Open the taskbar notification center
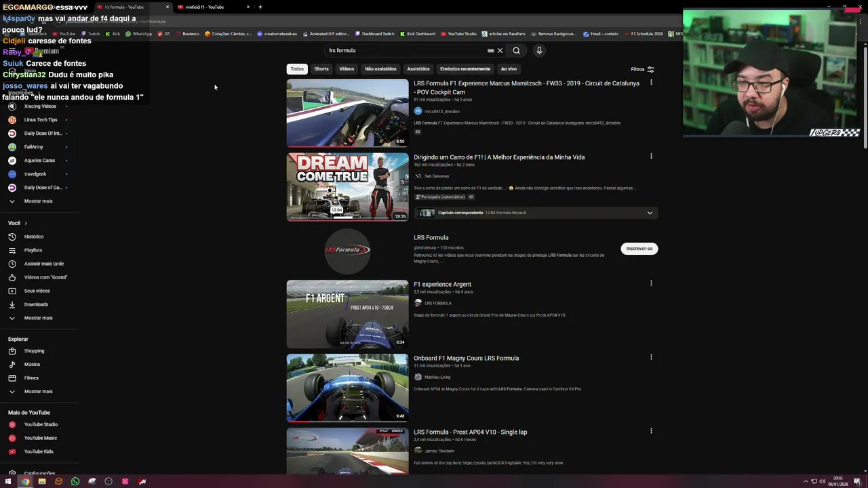 click(x=857, y=482)
